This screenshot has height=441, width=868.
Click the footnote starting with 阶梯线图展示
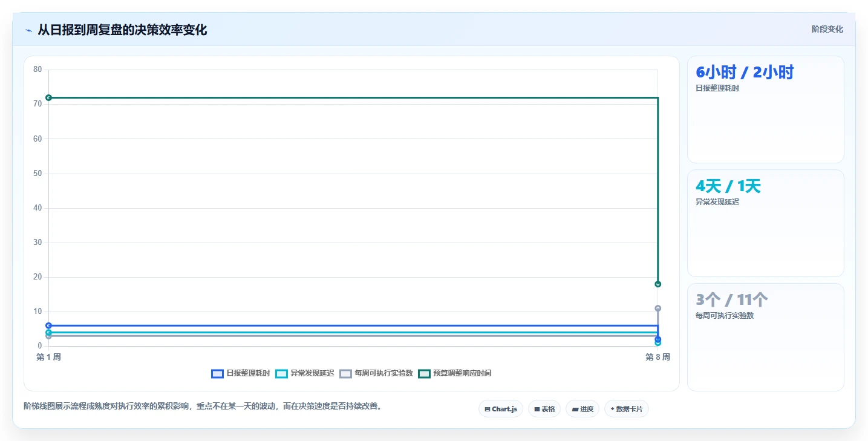pyautogui.click(x=204, y=406)
